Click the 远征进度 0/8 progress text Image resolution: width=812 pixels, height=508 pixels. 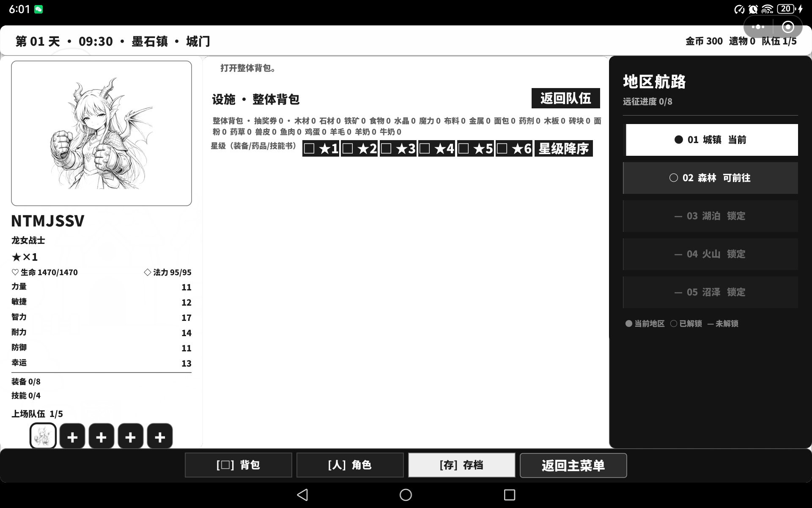647,102
